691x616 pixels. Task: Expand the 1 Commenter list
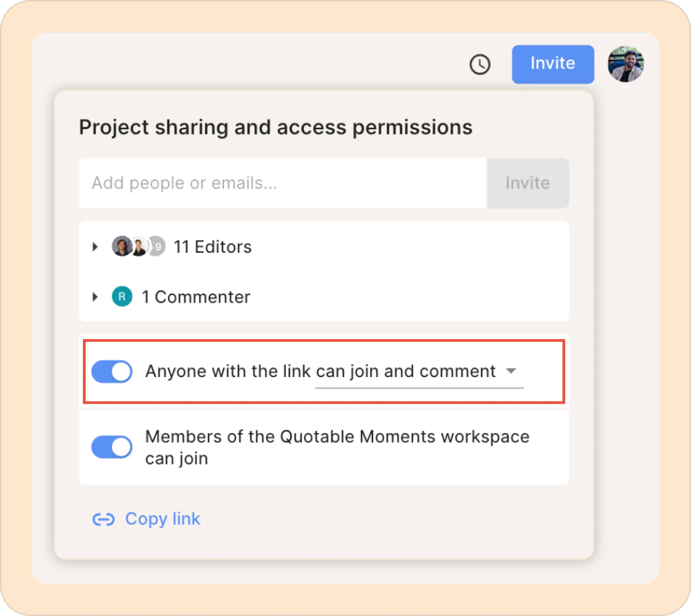[95, 297]
